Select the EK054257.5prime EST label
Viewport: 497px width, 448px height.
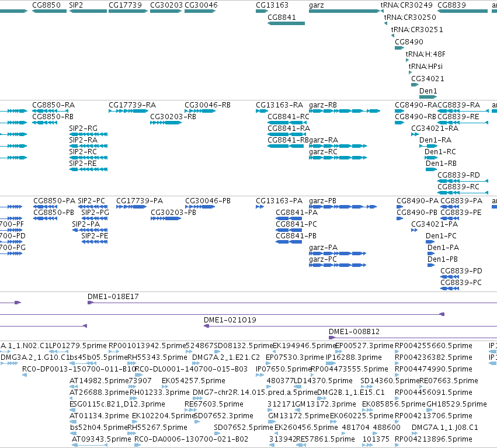coord(193,381)
